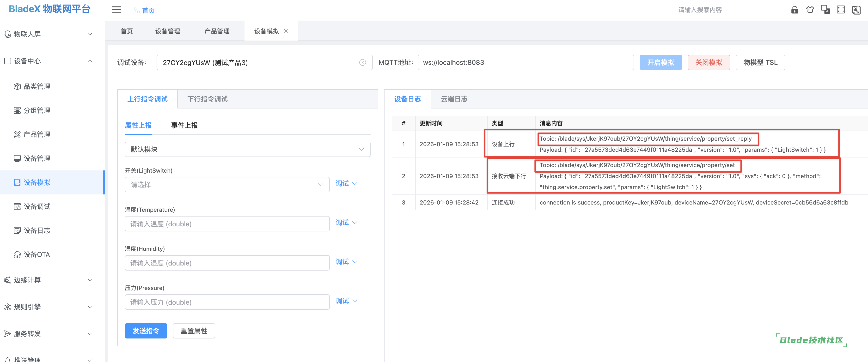
Task: Click the hamburger menu collapse icon
Action: [116, 10]
